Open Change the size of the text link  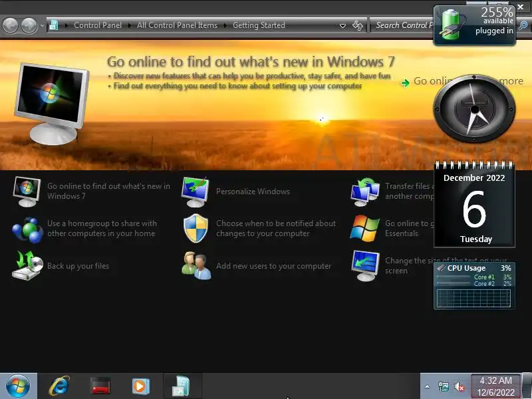pos(409,265)
